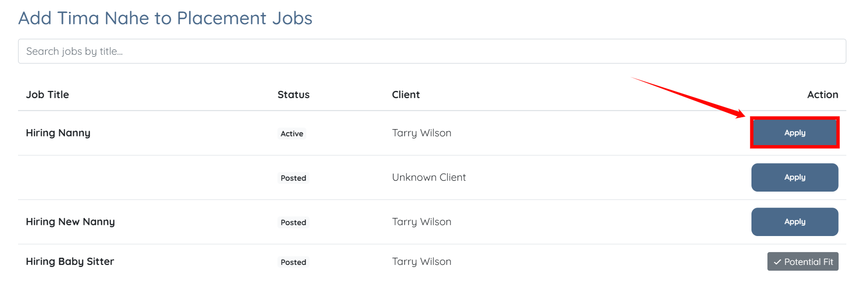Click the Action column header
Image resolution: width=868 pixels, height=298 pixels.
click(822, 95)
